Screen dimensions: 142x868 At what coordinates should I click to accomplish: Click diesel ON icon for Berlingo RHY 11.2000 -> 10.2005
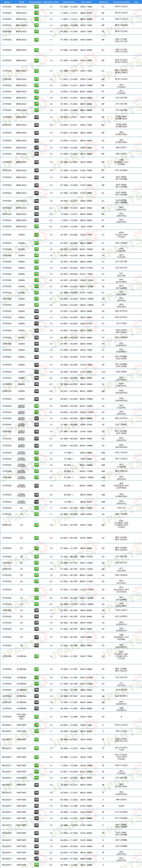(x=36, y=220)
